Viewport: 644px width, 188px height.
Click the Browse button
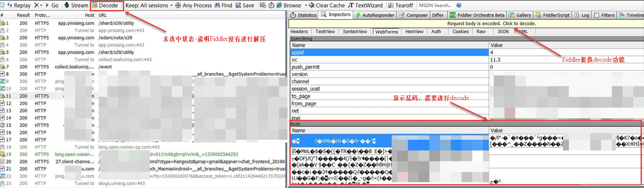(289, 5)
